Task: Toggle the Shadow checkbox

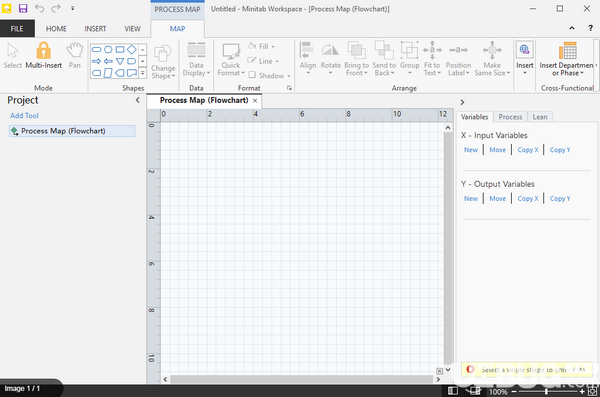Action: coord(252,75)
